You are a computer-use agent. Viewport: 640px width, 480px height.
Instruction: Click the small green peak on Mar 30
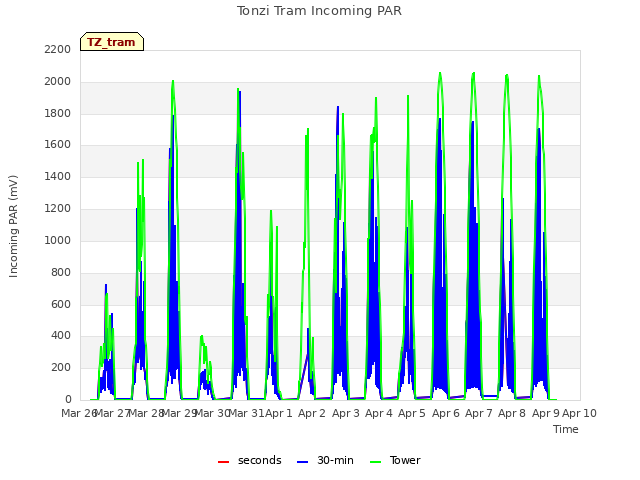point(202,336)
